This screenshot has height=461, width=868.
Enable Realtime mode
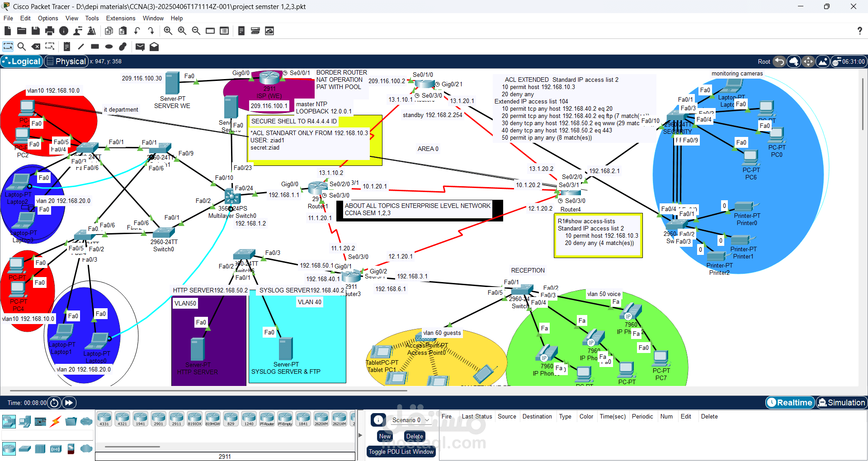tap(790, 402)
